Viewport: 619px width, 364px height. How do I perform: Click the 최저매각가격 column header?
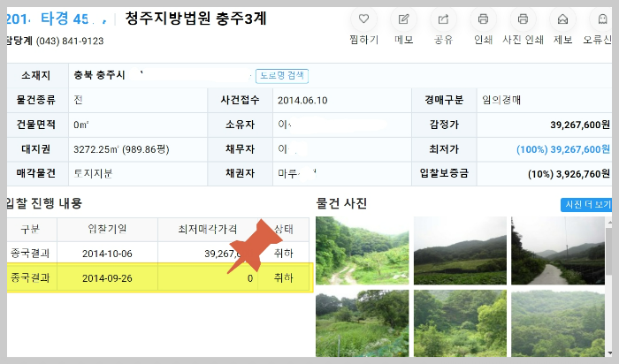point(208,229)
